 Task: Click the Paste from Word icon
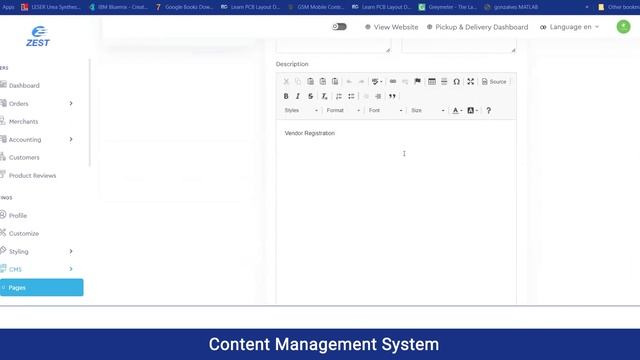click(335, 82)
